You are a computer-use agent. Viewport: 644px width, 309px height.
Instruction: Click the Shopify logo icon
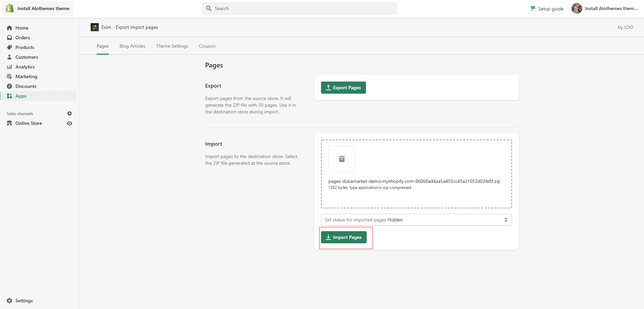[10, 8]
